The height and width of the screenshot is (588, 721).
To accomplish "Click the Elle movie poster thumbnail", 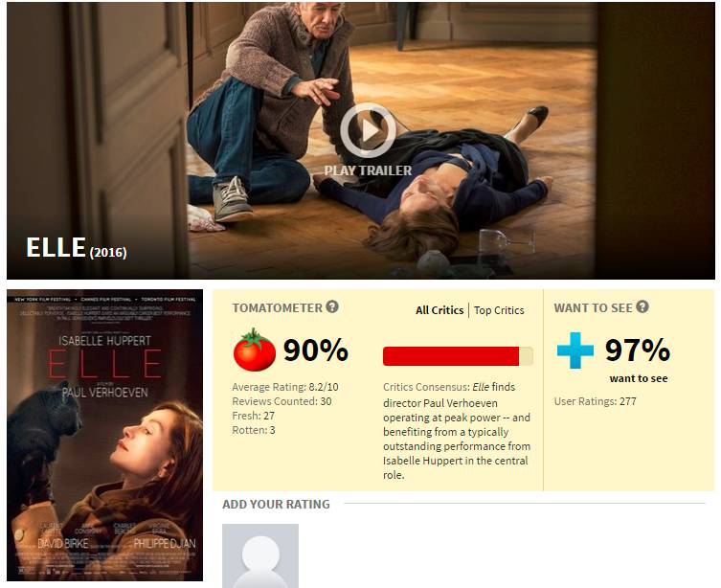I will tap(104, 435).
